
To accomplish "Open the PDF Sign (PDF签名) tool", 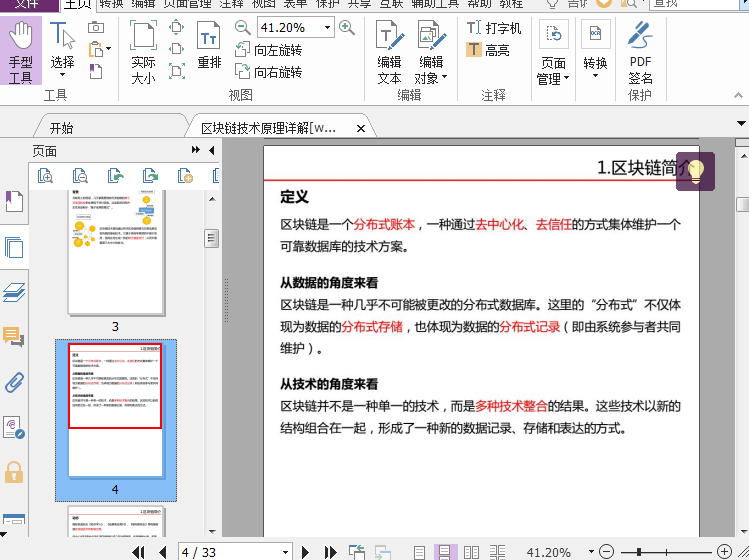I will click(x=640, y=51).
